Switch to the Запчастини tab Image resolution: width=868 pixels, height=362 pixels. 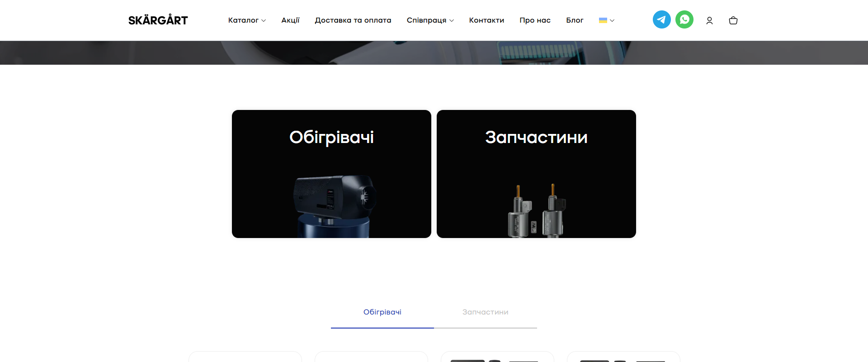(486, 312)
